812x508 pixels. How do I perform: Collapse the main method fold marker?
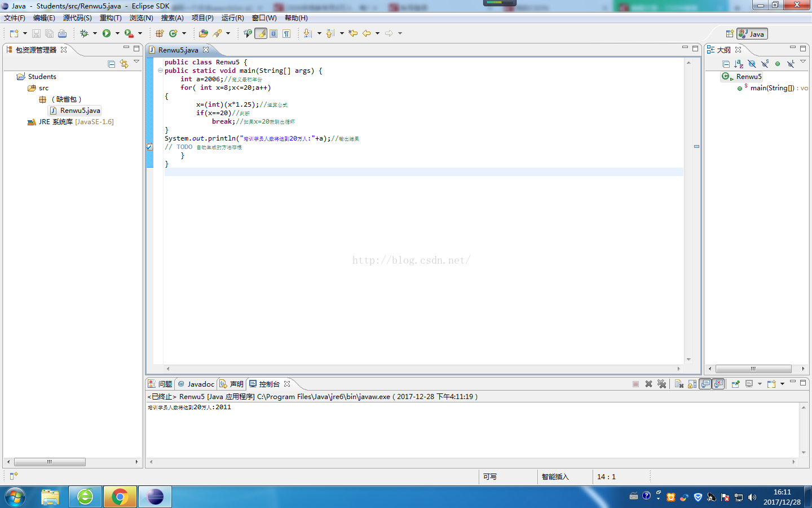pos(160,71)
